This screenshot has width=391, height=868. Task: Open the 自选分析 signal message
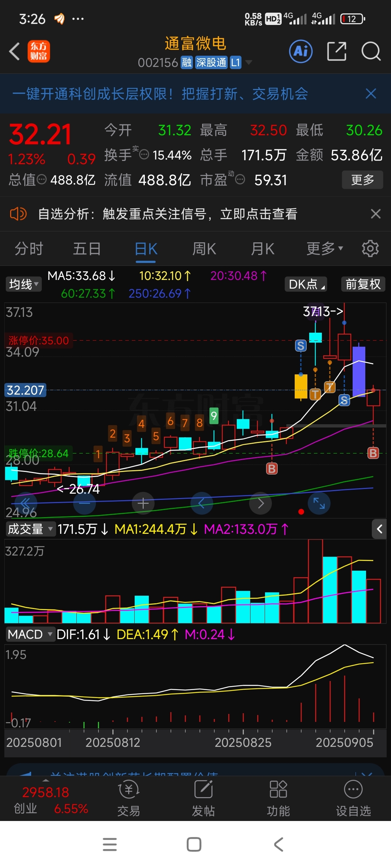pos(168,214)
